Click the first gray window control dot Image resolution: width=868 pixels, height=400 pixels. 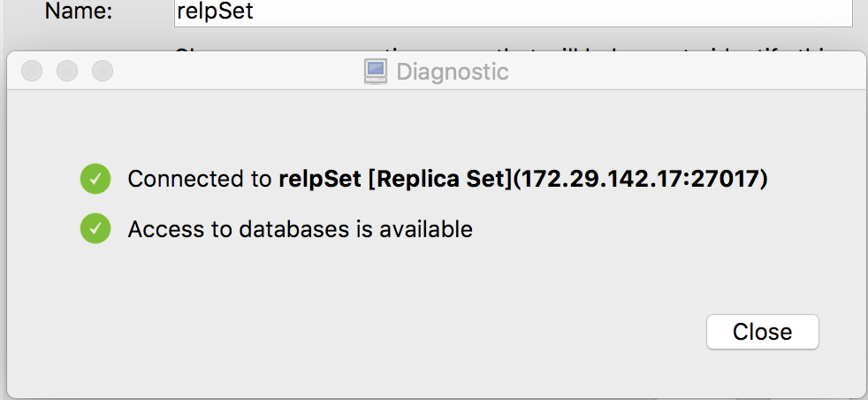tap(33, 71)
